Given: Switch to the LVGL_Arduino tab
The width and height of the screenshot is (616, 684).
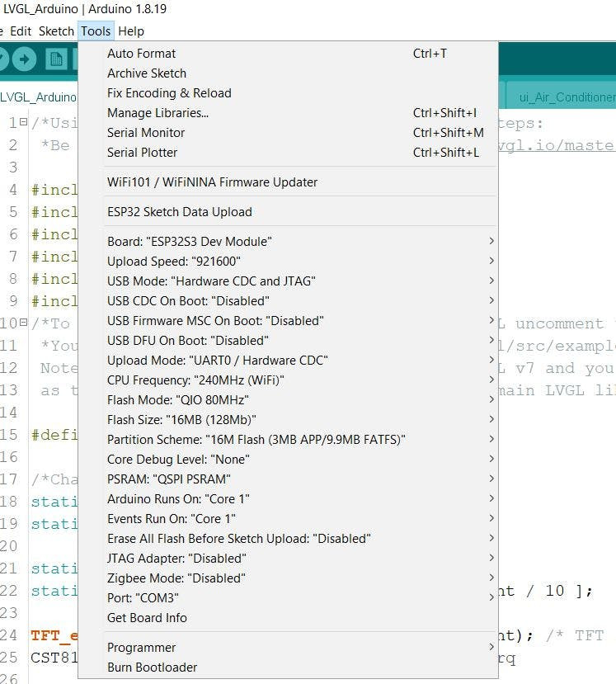Looking at the screenshot, I should [x=38, y=97].
